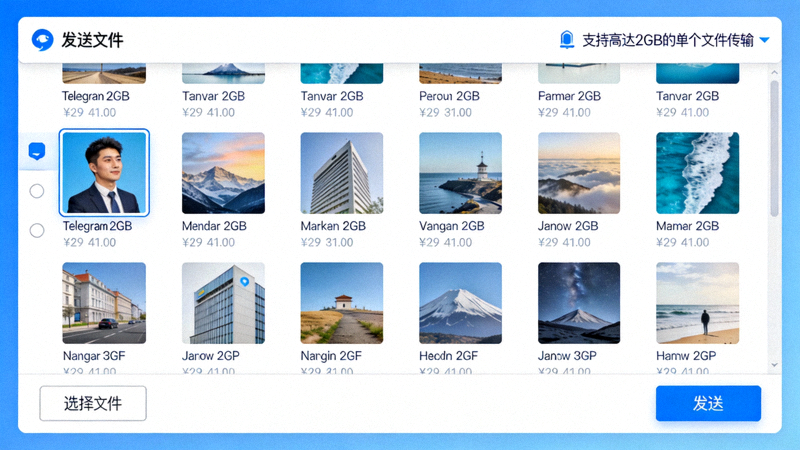Select the Janow 2GB clouds thumbnail
The image size is (800, 450).
[x=579, y=173]
